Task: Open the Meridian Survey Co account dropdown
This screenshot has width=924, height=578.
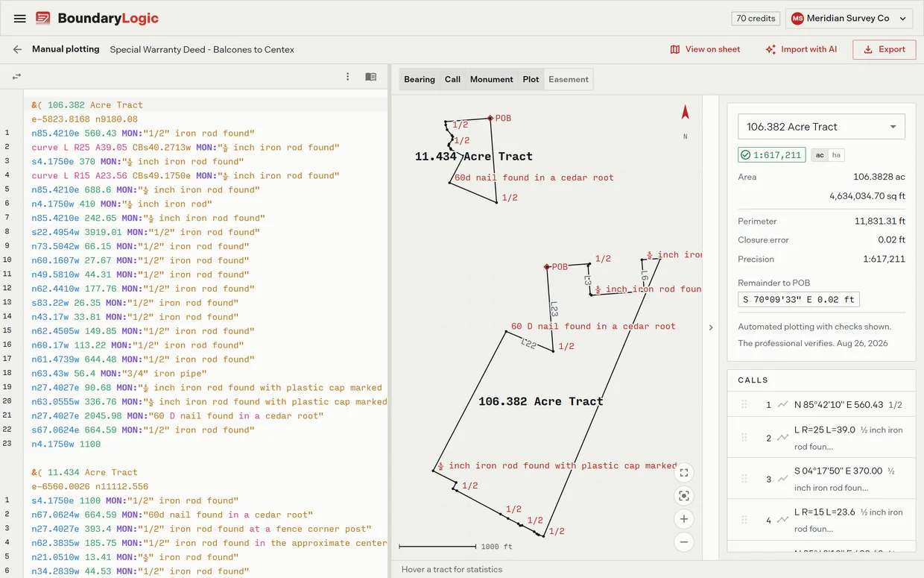Action: (x=849, y=19)
